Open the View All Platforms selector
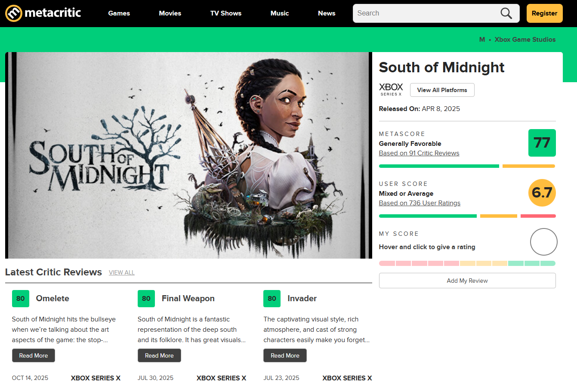The image size is (577, 392). pyautogui.click(x=442, y=90)
